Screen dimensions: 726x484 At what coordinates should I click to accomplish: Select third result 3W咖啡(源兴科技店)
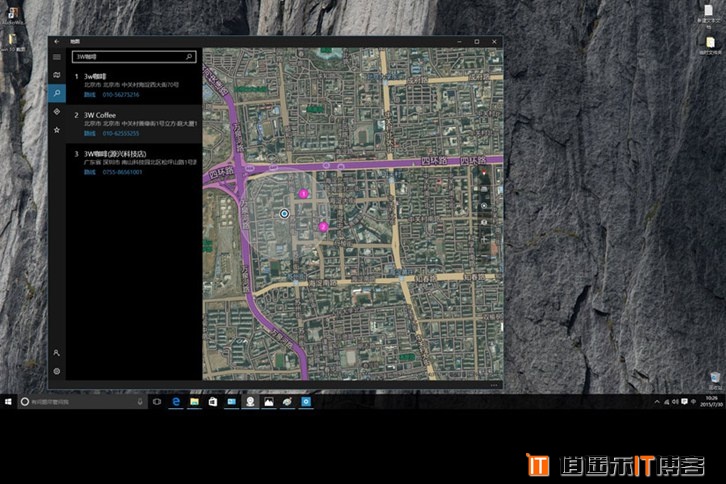134,163
